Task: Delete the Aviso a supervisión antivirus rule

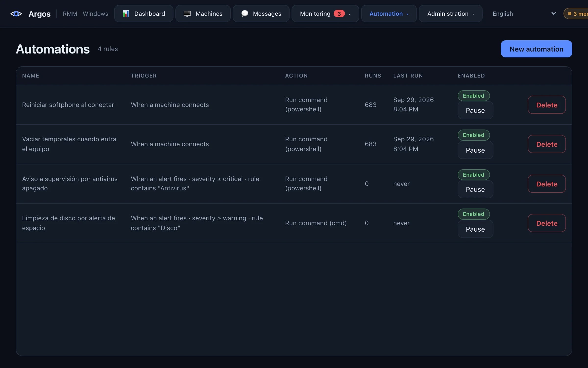Action: (x=547, y=184)
